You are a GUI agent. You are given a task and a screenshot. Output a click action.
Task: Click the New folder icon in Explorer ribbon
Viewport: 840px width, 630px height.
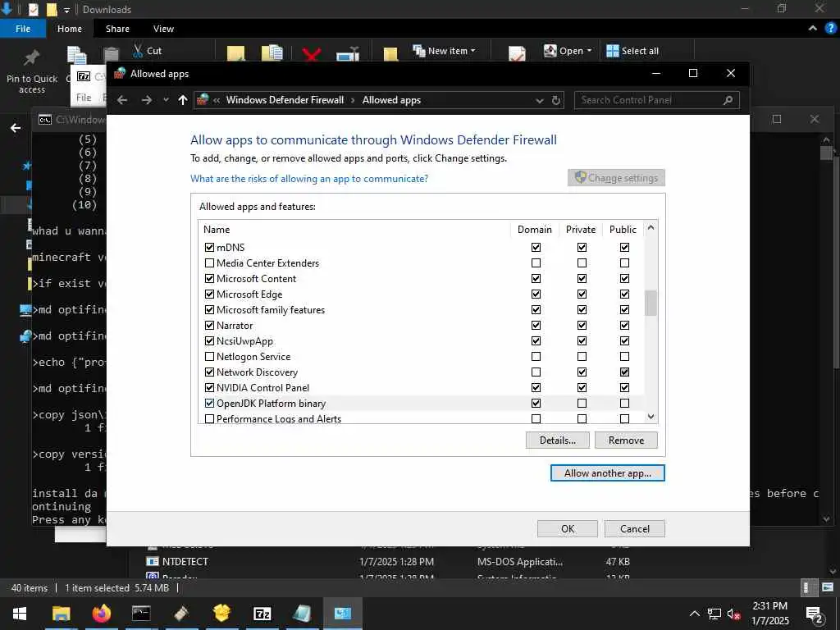click(x=390, y=53)
